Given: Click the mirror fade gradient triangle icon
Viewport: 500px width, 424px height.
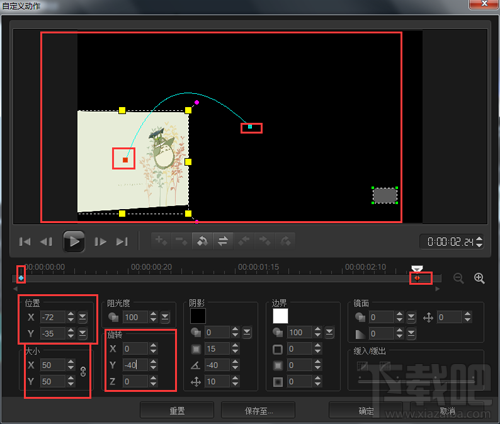Looking at the screenshot, I should (x=360, y=334).
